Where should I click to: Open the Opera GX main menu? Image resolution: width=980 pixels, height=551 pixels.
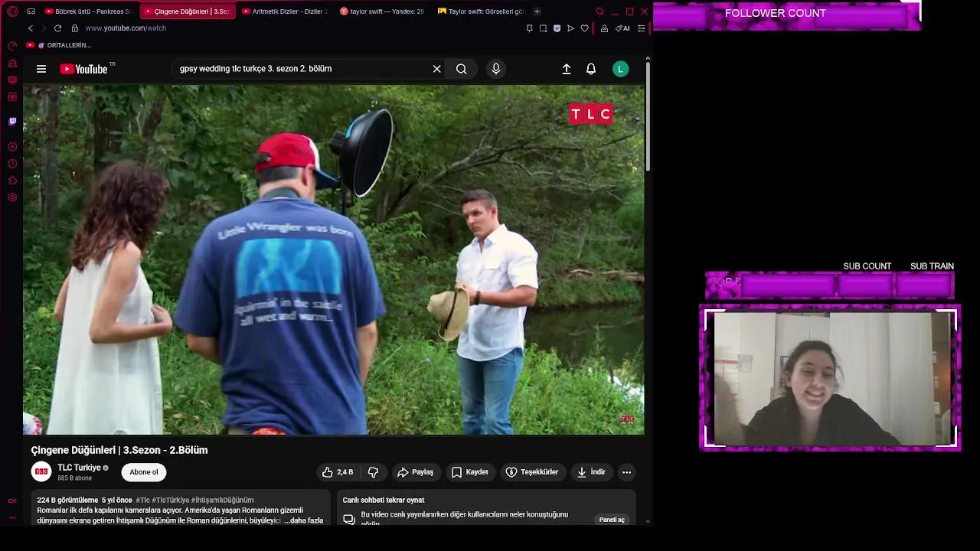click(x=12, y=11)
